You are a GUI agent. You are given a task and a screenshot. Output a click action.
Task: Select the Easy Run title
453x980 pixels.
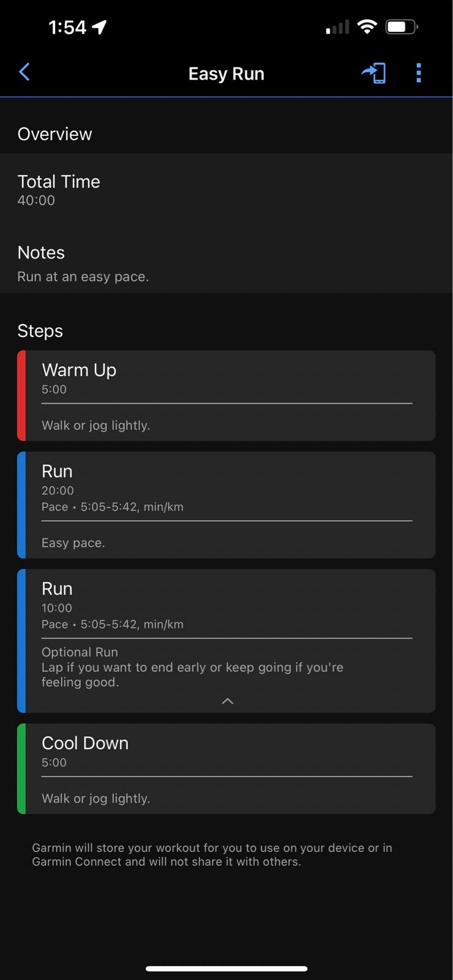[226, 73]
